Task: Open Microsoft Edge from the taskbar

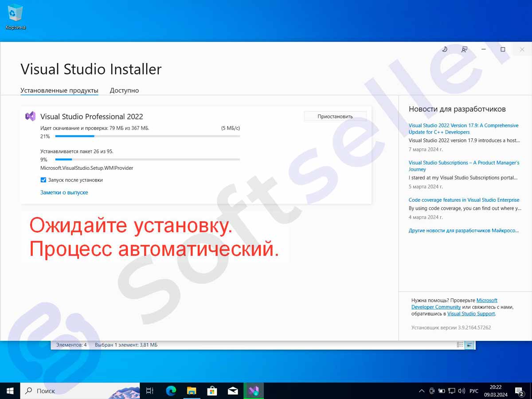Action: coord(171,391)
